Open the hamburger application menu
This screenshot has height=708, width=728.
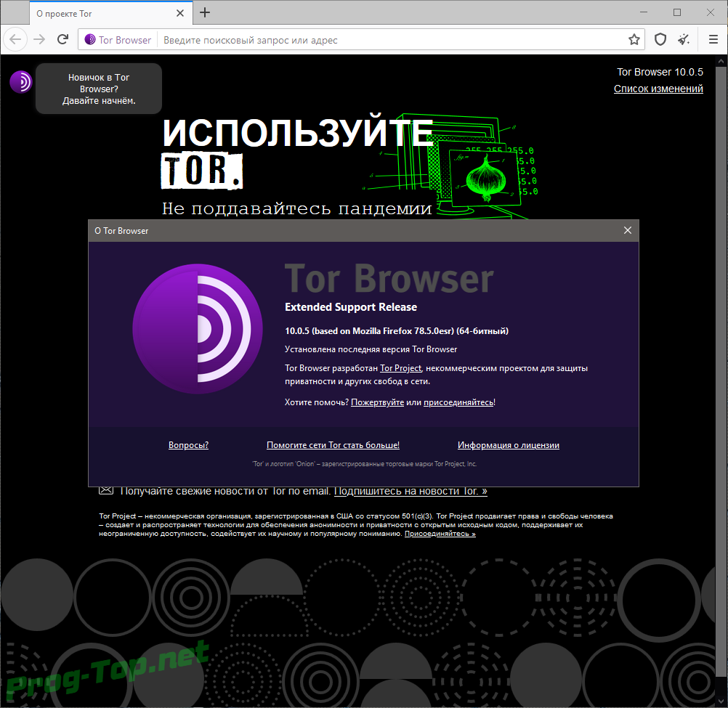pyautogui.click(x=713, y=39)
